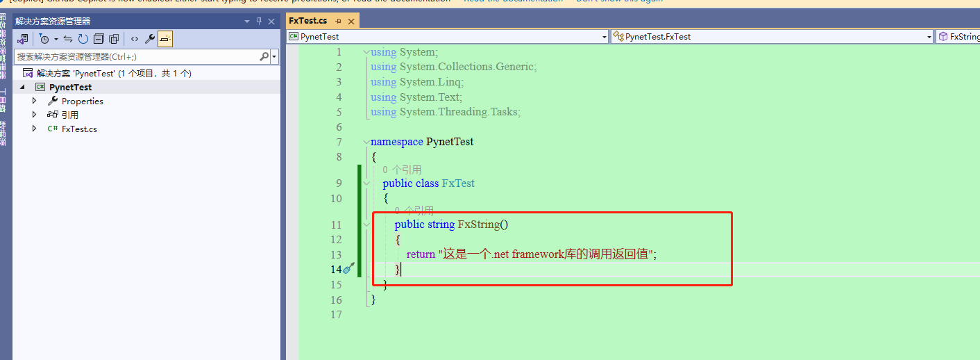Toggle pin on the FxTest.cs tab
This screenshot has width=980, height=360.
tap(339, 21)
